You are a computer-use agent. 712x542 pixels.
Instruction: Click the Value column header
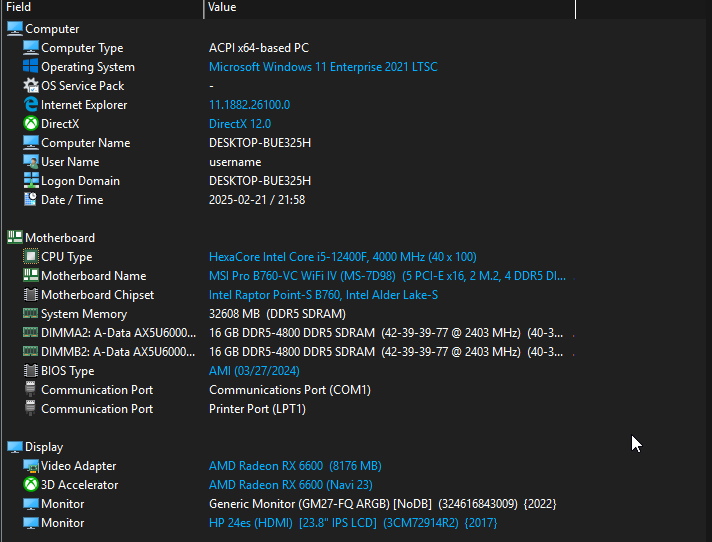390,8
